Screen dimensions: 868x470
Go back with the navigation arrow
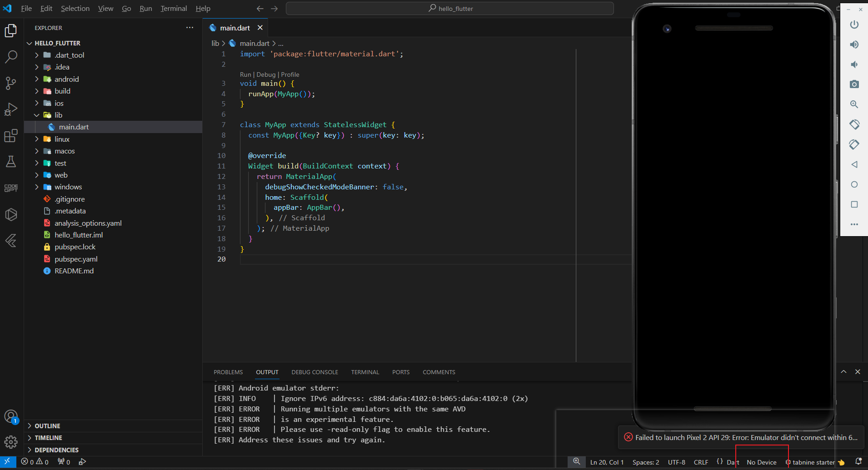(260, 9)
